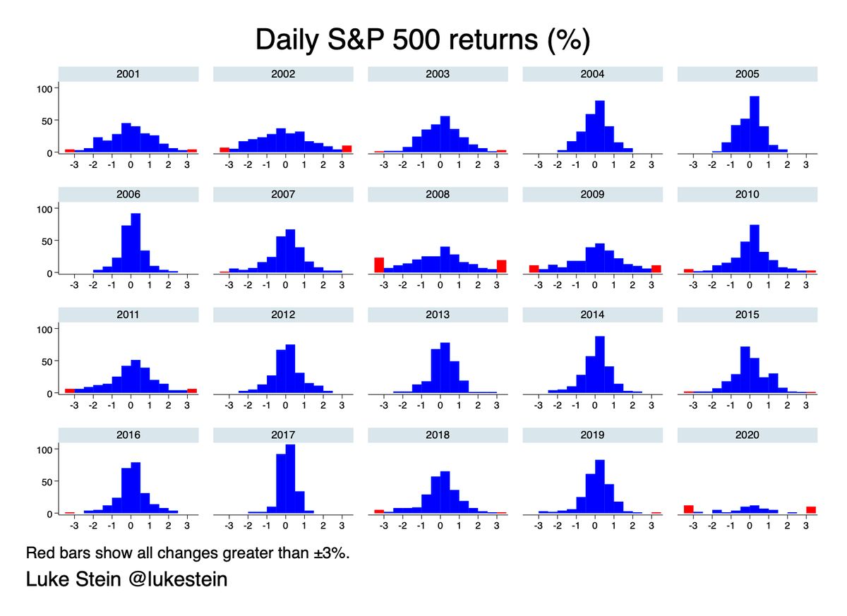Click the 'Luke Stein @lukestein' attribution text
Viewport: 847px width, 616px height.
pyautogui.click(x=126, y=580)
